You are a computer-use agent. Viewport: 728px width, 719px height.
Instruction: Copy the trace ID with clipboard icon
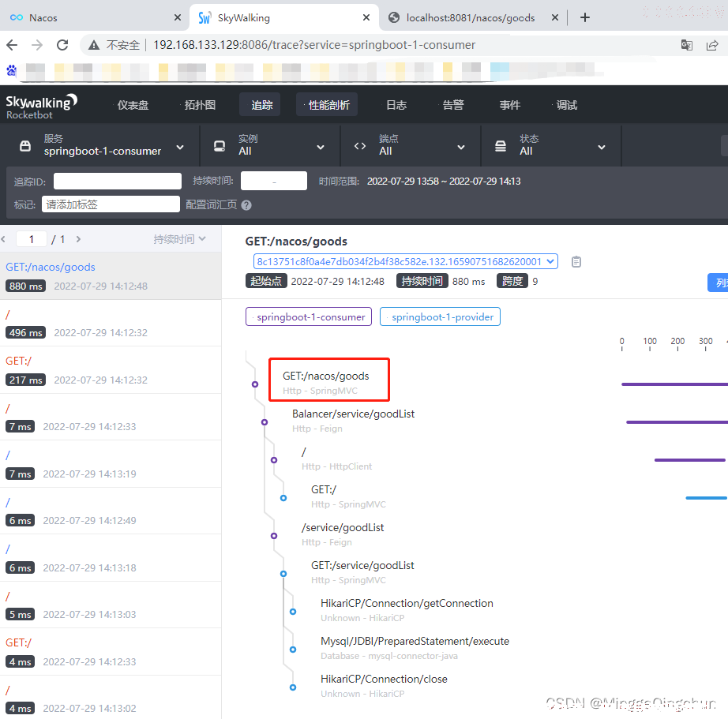point(576,262)
